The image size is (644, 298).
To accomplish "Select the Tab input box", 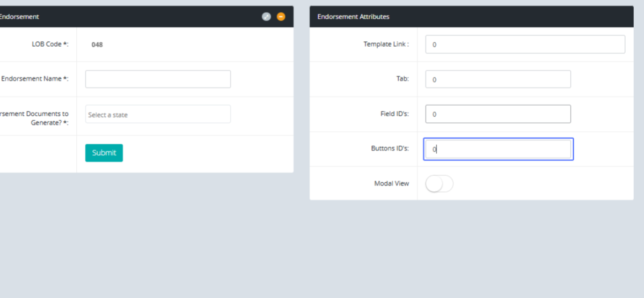I will coord(498,79).
